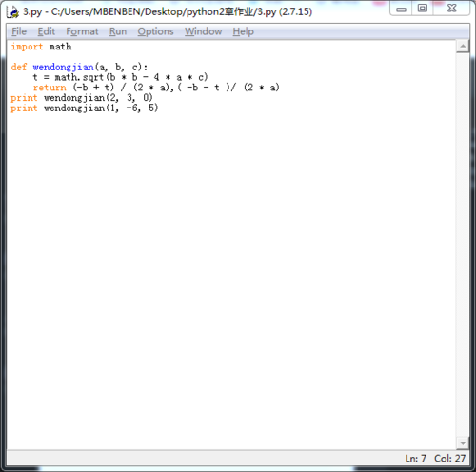Click the Ln/Col status bar indicator
The image size is (476, 472).
pos(435,459)
